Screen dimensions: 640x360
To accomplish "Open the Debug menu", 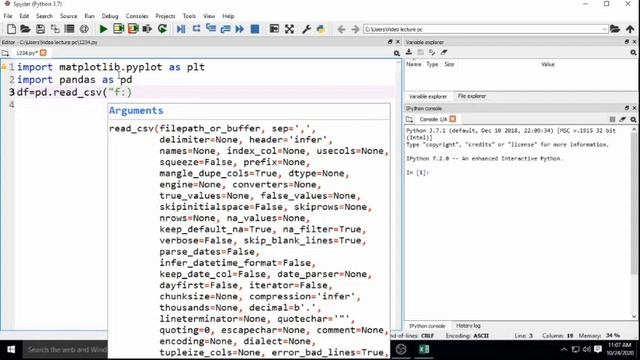I will 110,16.
